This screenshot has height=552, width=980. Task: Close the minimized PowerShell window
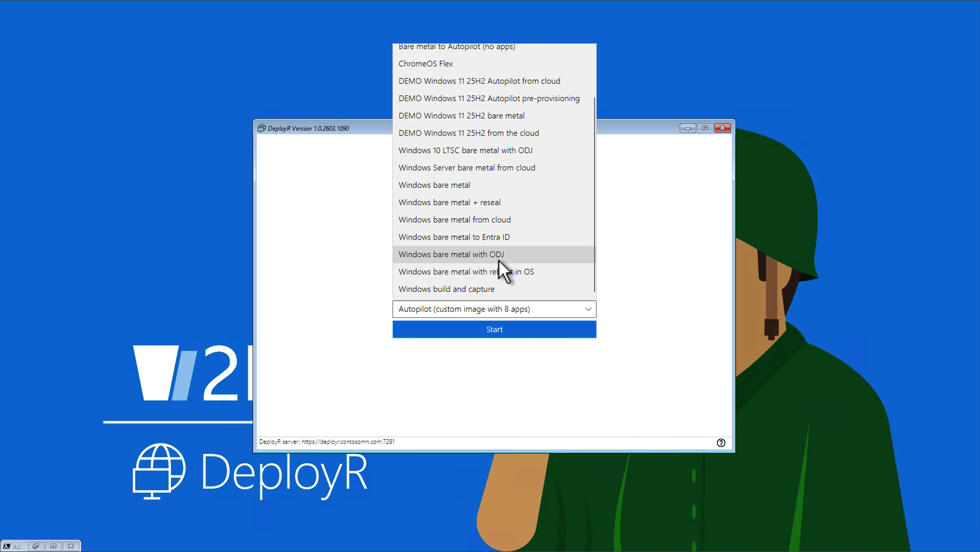click(71, 546)
